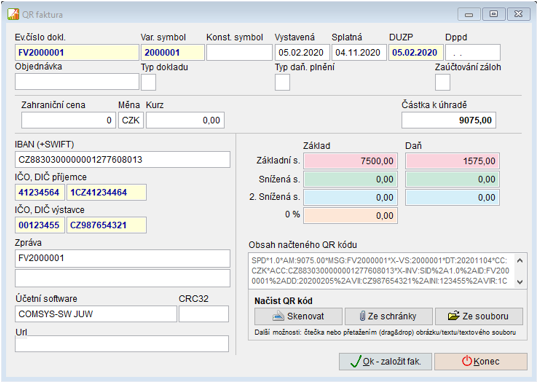537x382 pixels.
Task: Click the IČO výstavce field 00123455
Action: pyautogui.click(x=40, y=225)
